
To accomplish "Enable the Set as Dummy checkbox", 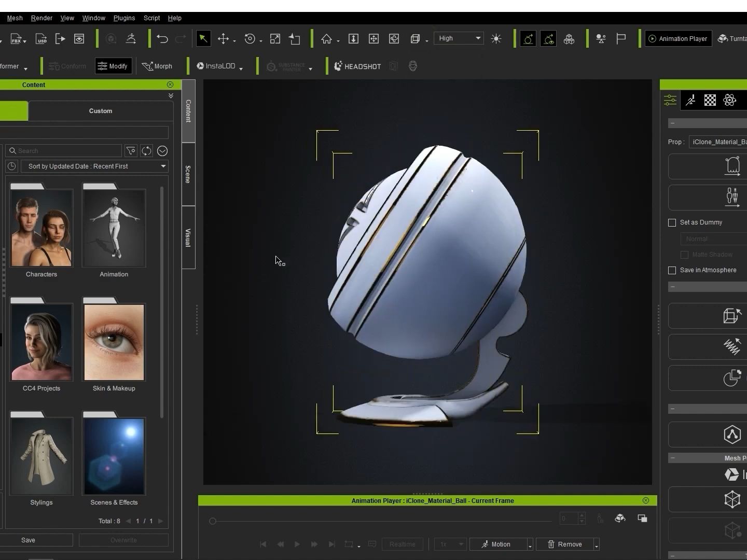I will (672, 222).
